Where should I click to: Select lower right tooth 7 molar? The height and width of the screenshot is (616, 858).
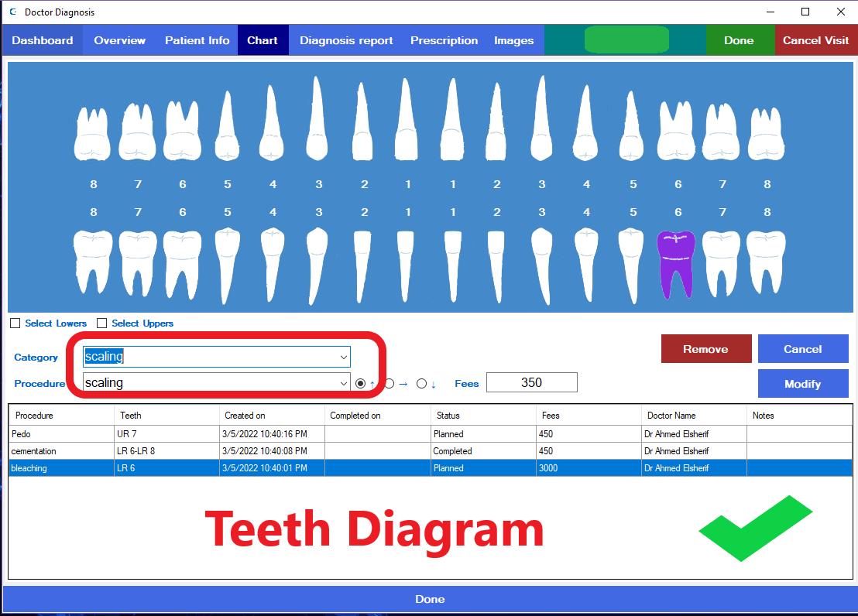click(x=138, y=263)
